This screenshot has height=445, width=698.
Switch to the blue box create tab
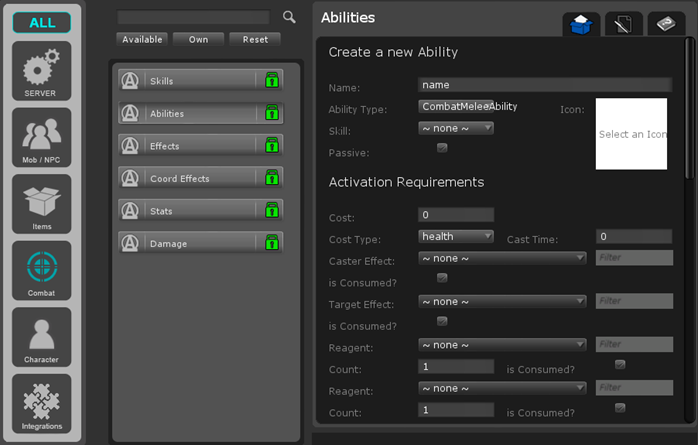click(x=579, y=25)
